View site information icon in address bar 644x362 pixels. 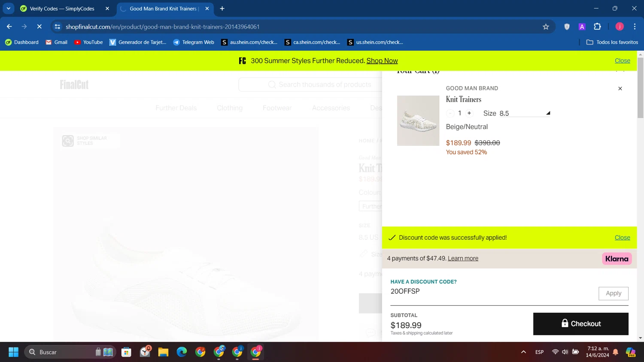click(x=57, y=27)
